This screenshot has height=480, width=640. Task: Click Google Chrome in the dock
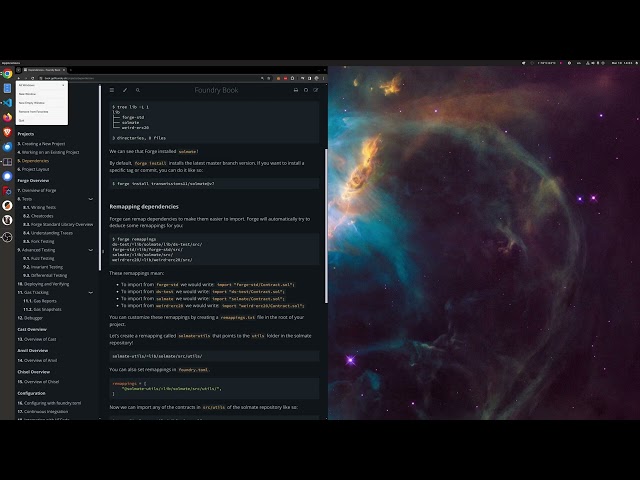tap(7, 74)
